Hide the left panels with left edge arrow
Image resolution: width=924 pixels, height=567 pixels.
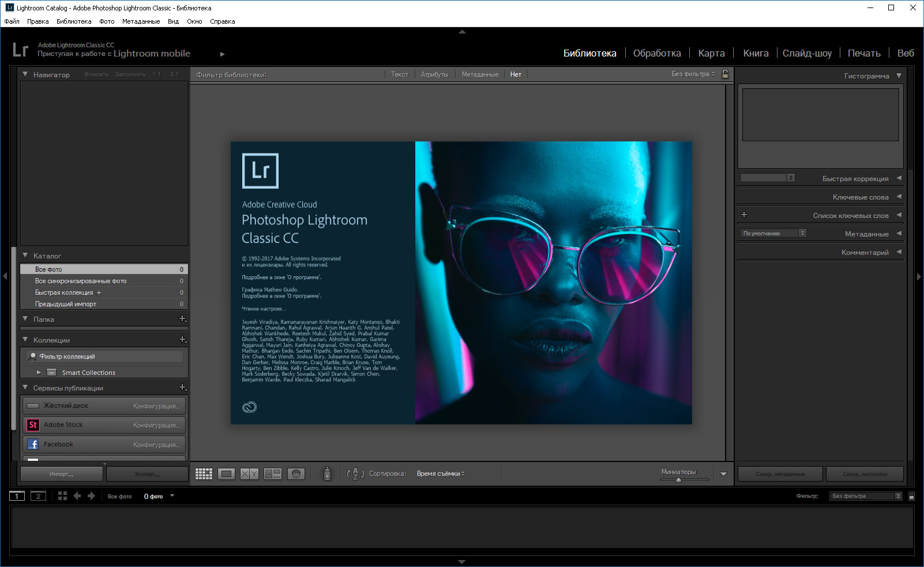(x=5, y=276)
